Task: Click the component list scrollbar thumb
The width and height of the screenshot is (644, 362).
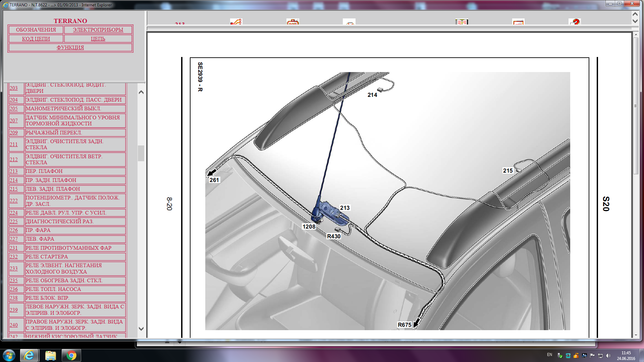Action: click(141, 153)
